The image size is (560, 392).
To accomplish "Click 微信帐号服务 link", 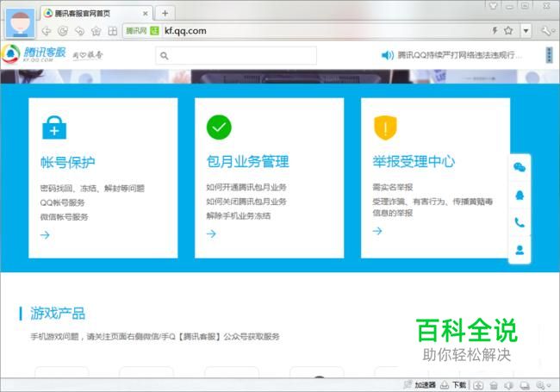I will pos(64,217).
